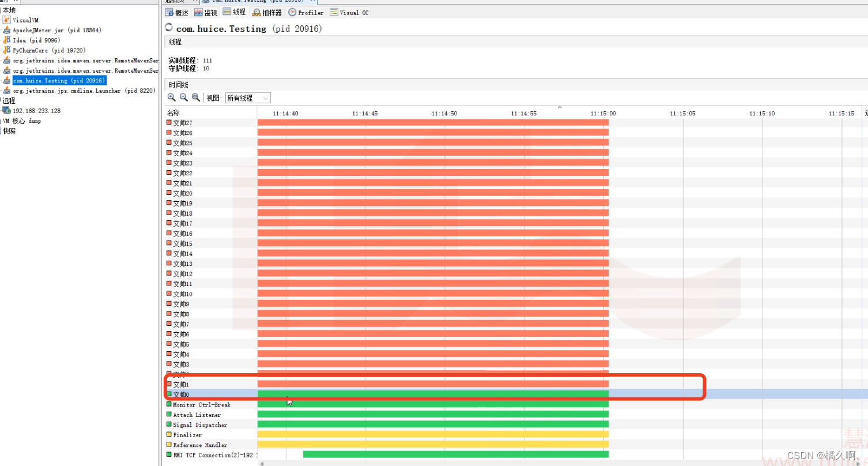Viewport: 868px width, 466px height.
Task: Click the zoom-to-fit magnifier icon
Action: click(x=196, y=97)
